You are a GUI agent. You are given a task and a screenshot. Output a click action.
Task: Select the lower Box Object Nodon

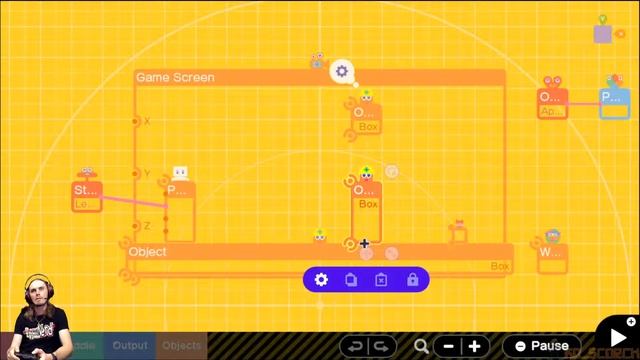click(366, 212)
